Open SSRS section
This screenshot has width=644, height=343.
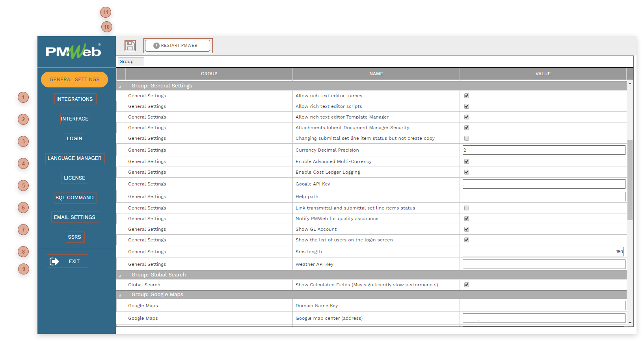(74, 237)
